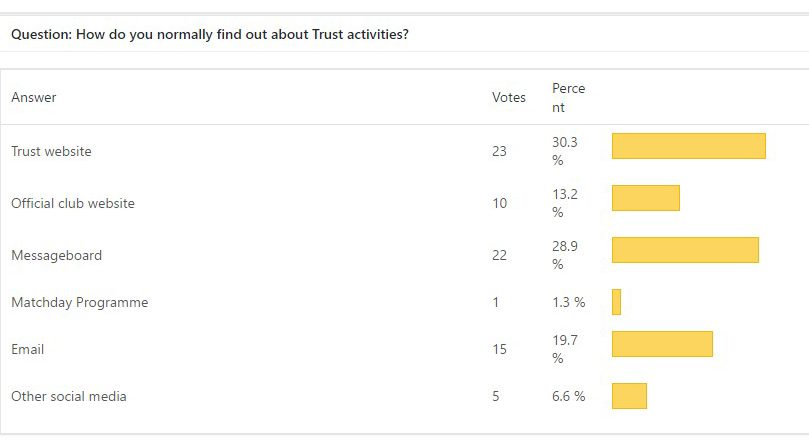Viewport: 809px width, 447px height.
Task: Select the Other social media answer
Action: [69, 396]
